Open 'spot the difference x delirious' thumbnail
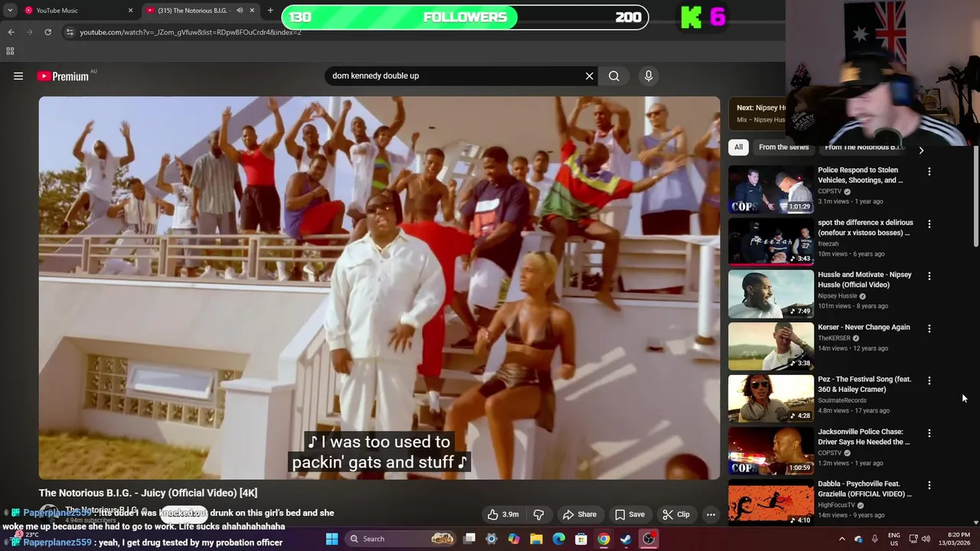This screenshot has width=980, height=551. 771,241
